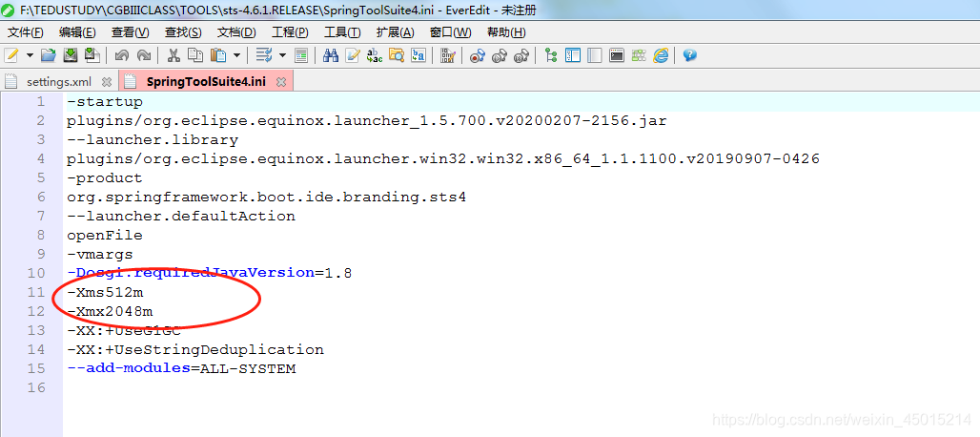The width and height of the screenshot is (980, 437).
Task: Close the SpringToolSuite4.ini tab
Action: (x=281, y=82)
